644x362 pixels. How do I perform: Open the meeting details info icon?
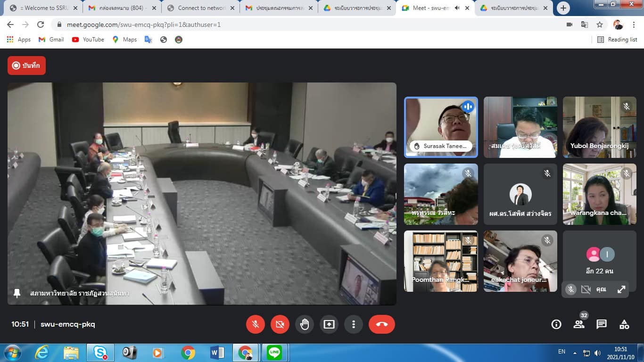[x=556, y=324]
